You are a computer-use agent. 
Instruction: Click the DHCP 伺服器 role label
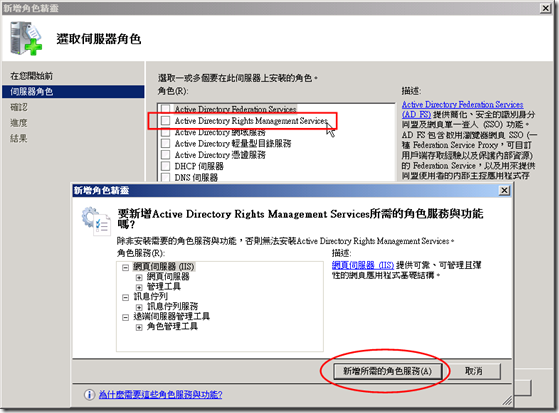pos(199,166)
